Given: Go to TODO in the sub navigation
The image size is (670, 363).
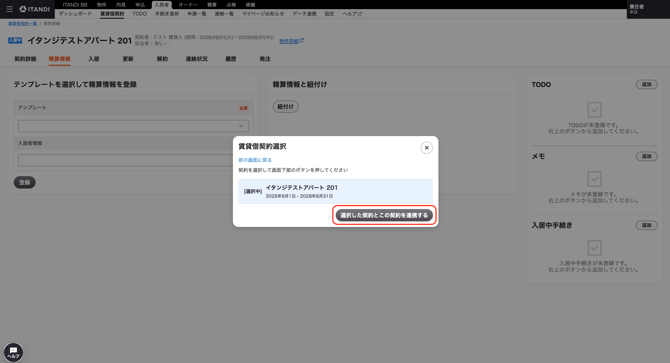Looking at the screenshot, I should (139, 14).
